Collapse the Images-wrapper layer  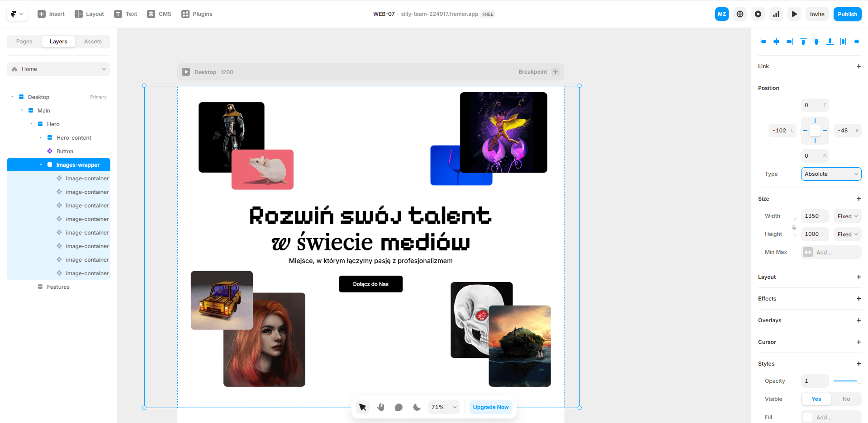[41, 164]
